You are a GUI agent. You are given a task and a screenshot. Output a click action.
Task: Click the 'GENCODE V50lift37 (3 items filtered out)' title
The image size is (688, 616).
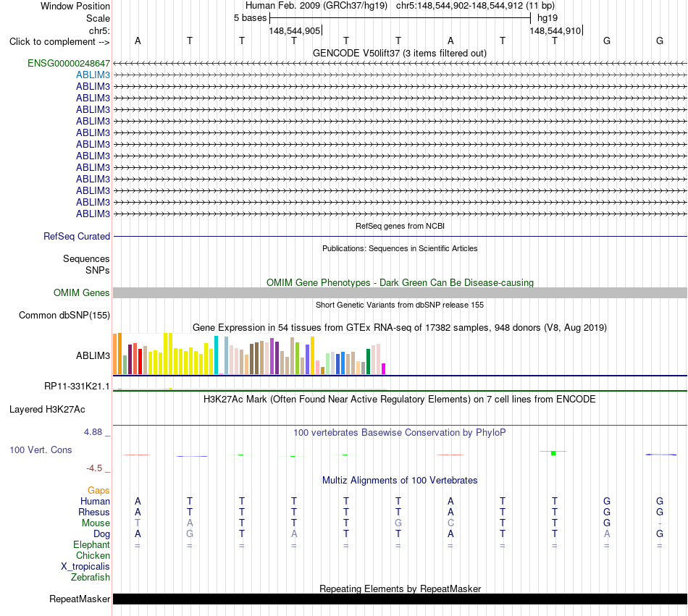click(x=399, y=54)
